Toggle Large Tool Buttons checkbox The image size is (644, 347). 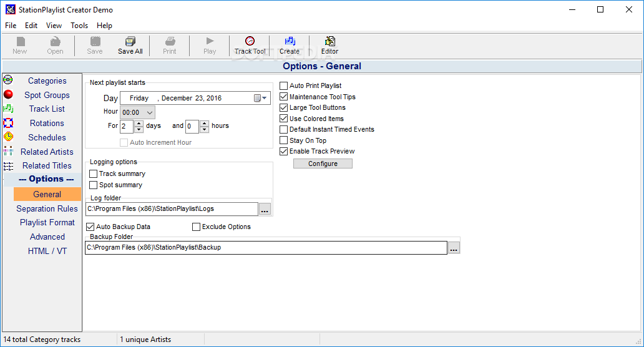[283, 107]
